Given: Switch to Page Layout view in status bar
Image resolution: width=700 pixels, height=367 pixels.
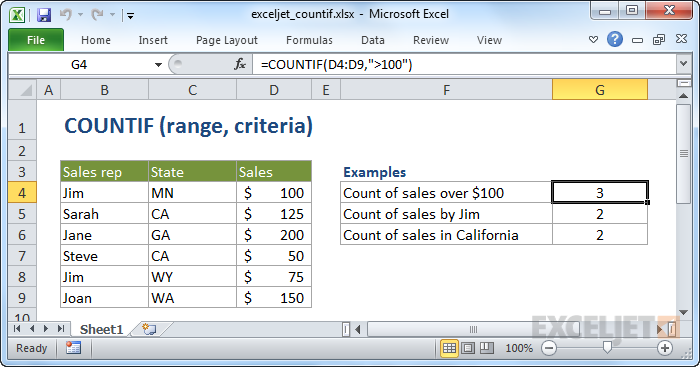Looking at the screenshot, I should pyautogui.click(x=468, y=348).
